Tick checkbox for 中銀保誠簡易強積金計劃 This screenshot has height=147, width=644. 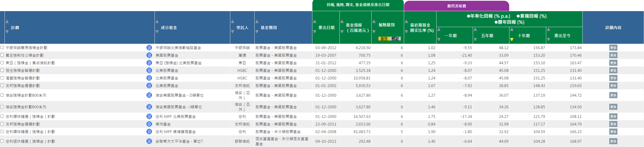tap(2, 47)
